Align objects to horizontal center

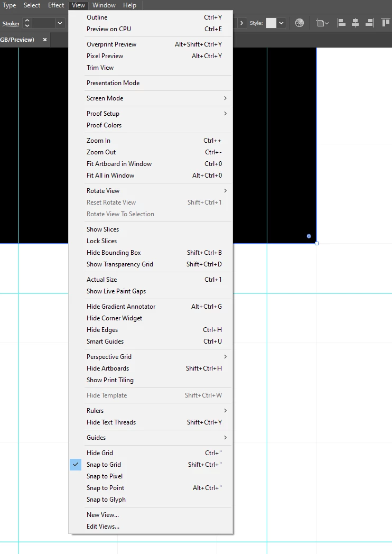pos(355,23)
